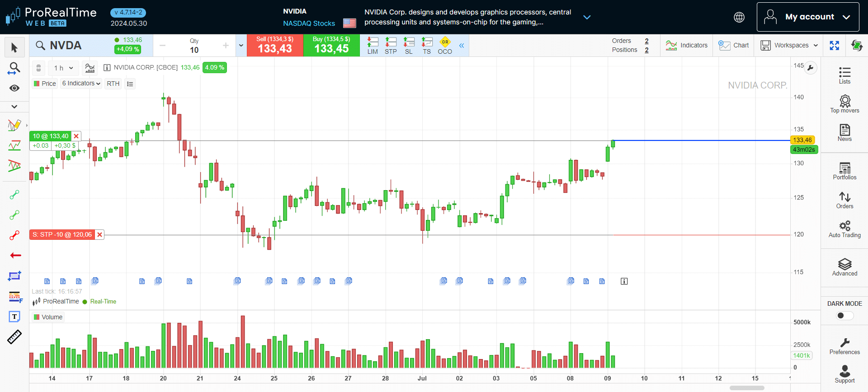This screenshot has width=868, height=392.
Task: Expand the 6 Indicators dropdown
Action: click(81, 84)
